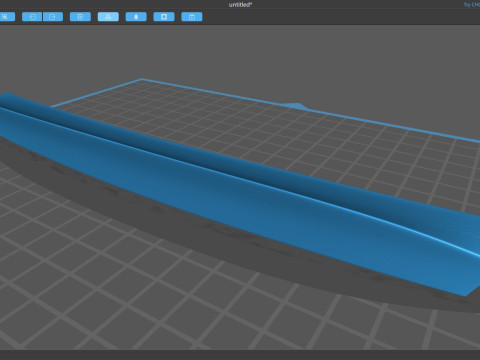Click the square frame toolbar icon
Screen dimensions: 480x360
tap(164, 17)
